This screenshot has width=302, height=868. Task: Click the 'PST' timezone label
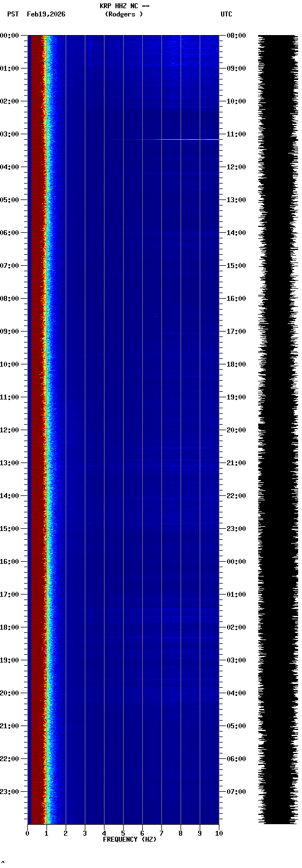click(x=13, y=14)
